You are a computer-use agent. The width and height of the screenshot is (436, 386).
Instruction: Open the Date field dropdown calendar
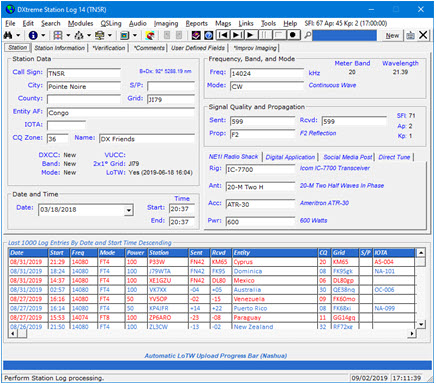point(128,210)
